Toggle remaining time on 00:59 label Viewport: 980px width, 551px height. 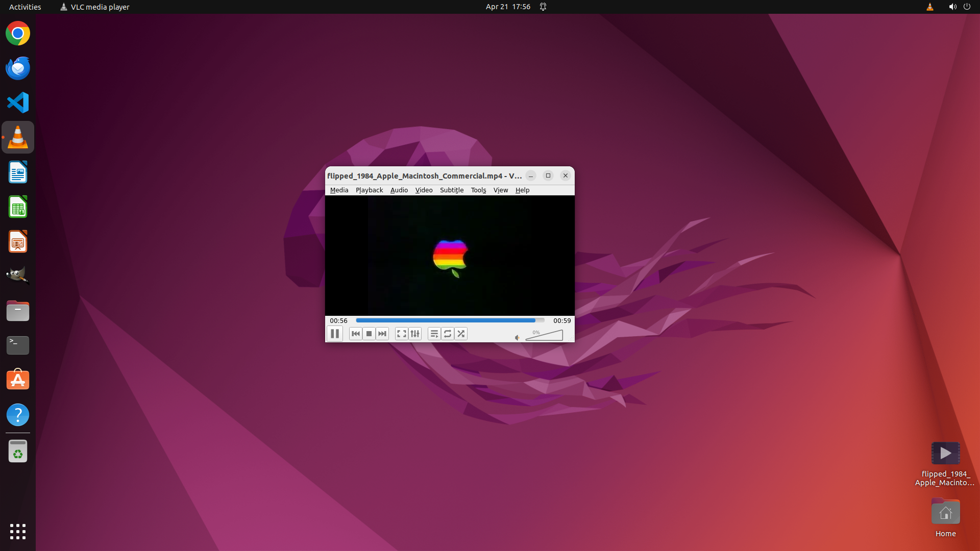click(562, 320)
